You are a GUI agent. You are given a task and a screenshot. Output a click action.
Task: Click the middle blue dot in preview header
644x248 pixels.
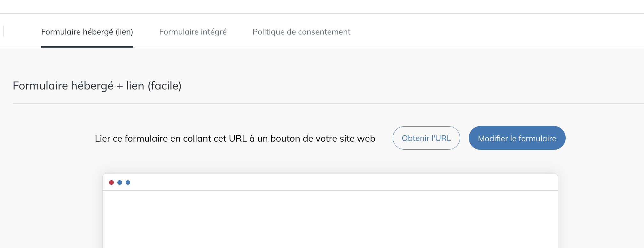tap(120, 182)
